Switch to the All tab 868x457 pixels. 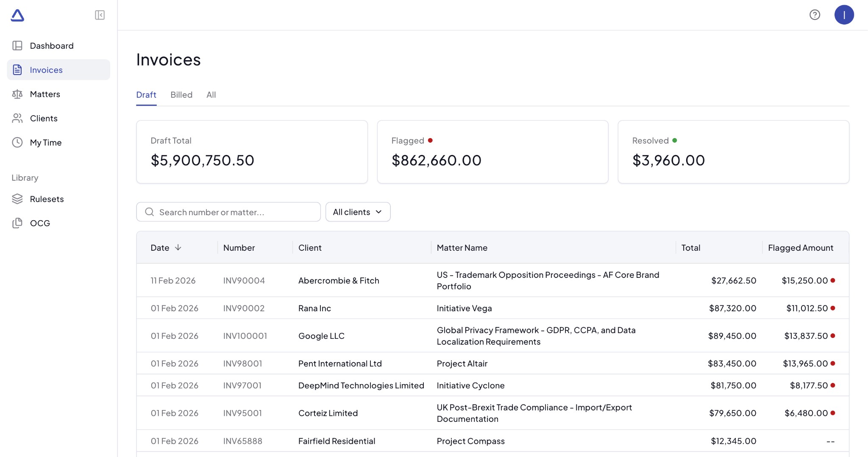211,95
